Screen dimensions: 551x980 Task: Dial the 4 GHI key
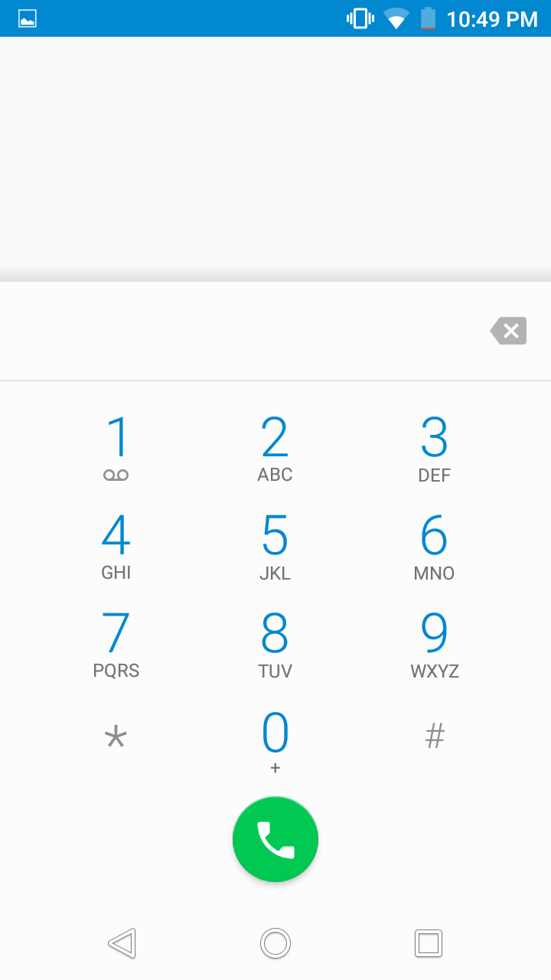[116, 547]
